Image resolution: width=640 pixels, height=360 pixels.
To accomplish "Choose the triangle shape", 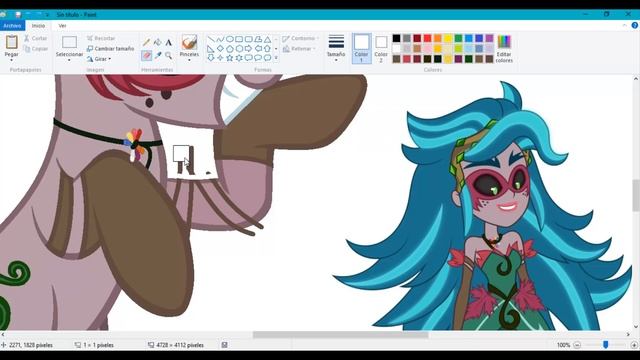I will click(267, 39).
